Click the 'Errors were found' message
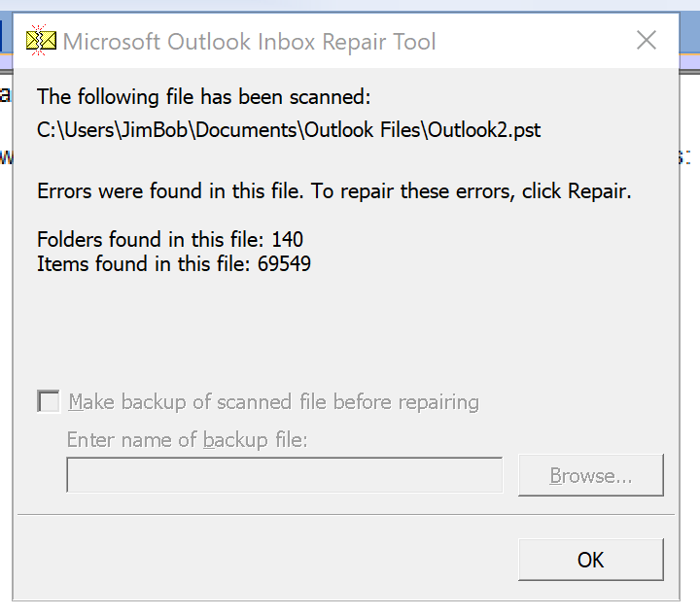Viewport: 700px width, 616px height. pos(334,191)
